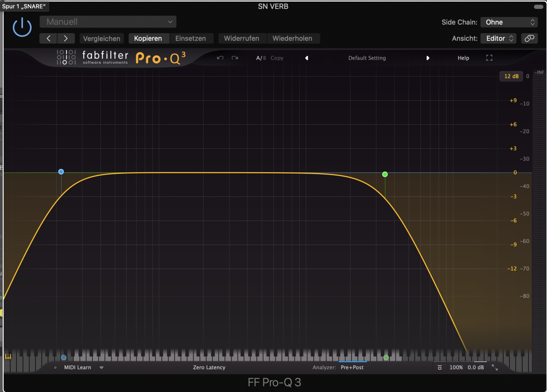Click the Kopieren button
The height and width of the screenshot is (392, 547).
tap(148, 38)
